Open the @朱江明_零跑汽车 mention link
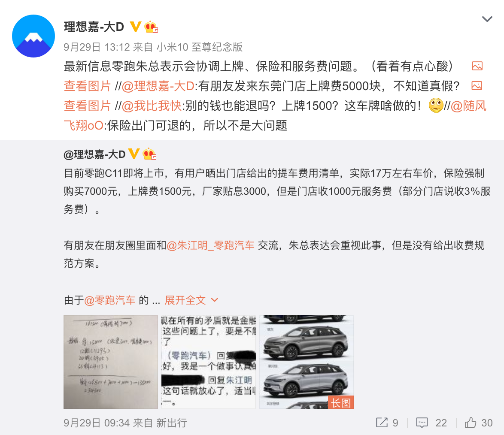504x435 pixels. 210,245
